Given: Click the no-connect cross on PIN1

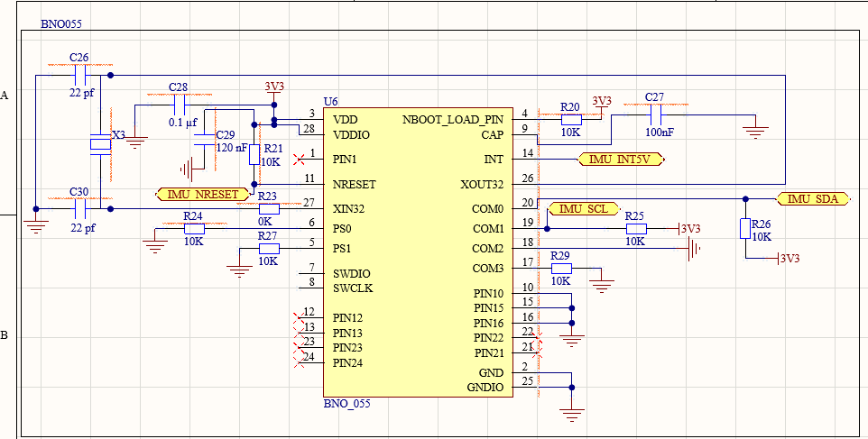Looking at the screenshot, I should (300, 160).
